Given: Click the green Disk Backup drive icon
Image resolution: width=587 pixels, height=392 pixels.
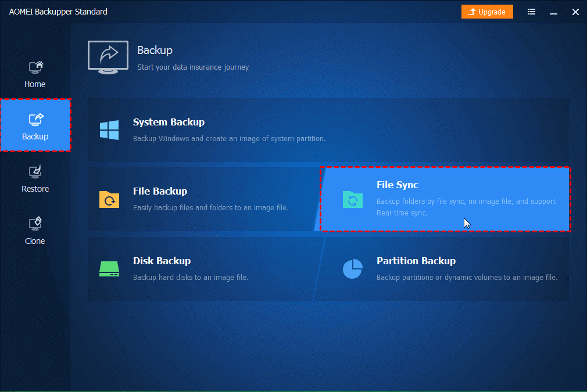Looking at the screenshot, I should pyautogui.click(x=109, y=269).
